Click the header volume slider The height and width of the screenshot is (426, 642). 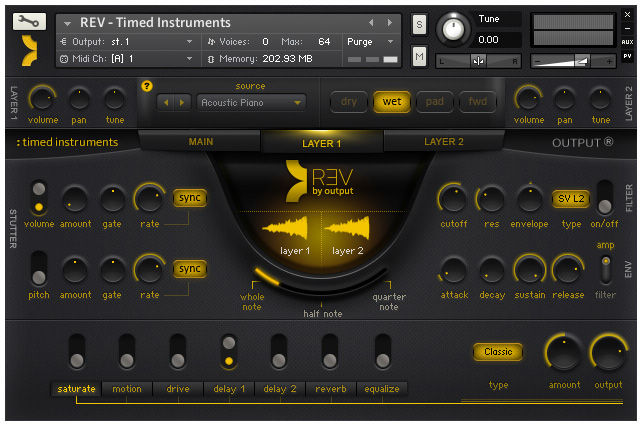point(573,61)
